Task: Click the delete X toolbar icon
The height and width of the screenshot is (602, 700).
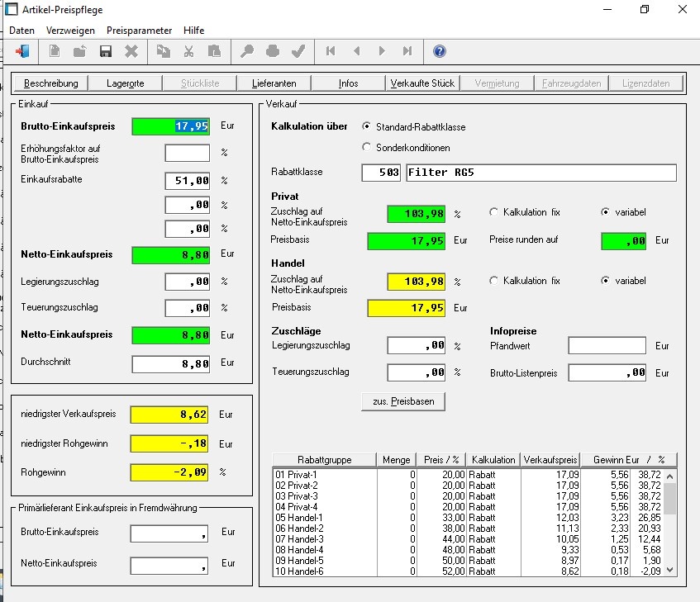Action: (x=131, y=51)
